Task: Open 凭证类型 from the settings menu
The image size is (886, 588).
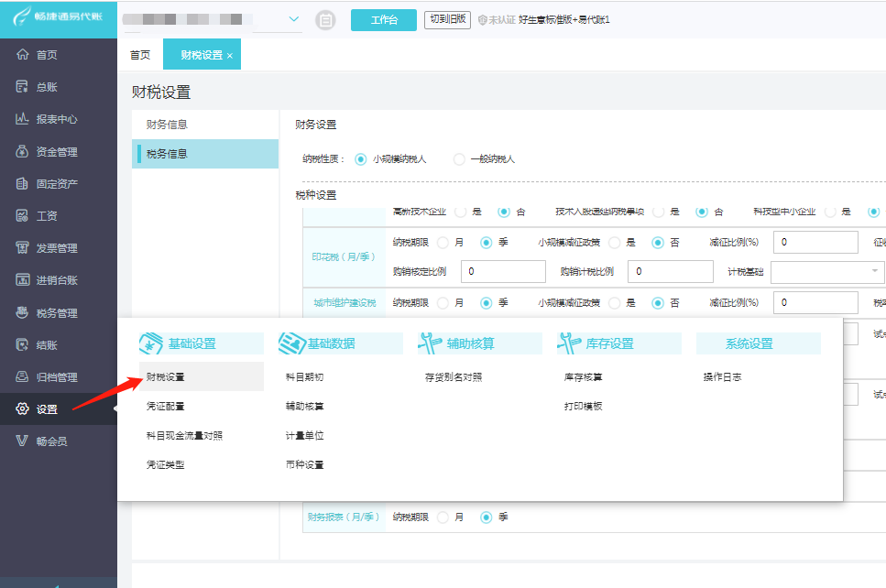Action: coord(166,465)
